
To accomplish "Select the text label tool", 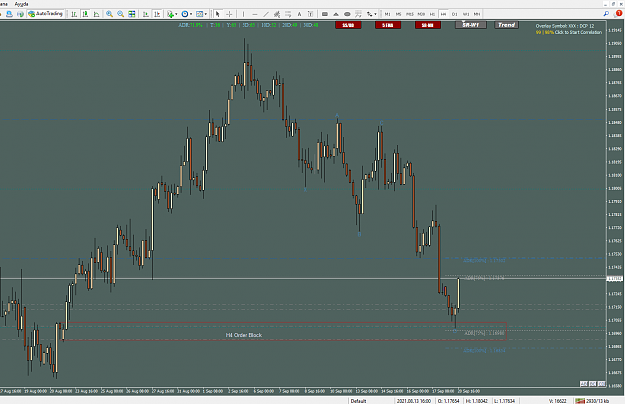I will tap(311, 14).
